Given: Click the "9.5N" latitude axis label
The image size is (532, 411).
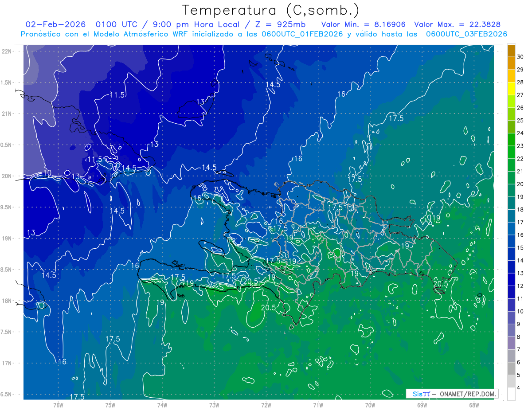Looking at the screenshot, I should [x=7, y=207].
